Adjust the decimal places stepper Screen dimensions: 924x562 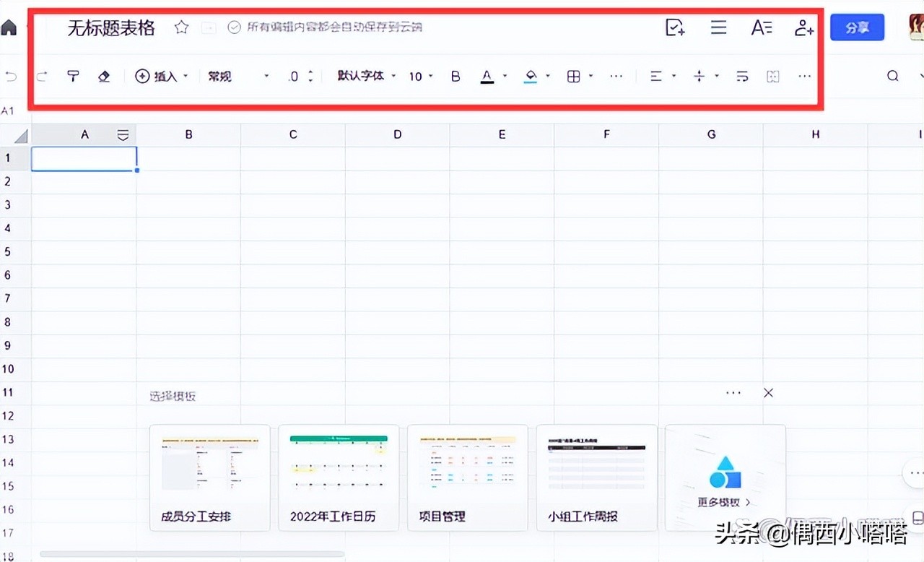tap(310, 76)
